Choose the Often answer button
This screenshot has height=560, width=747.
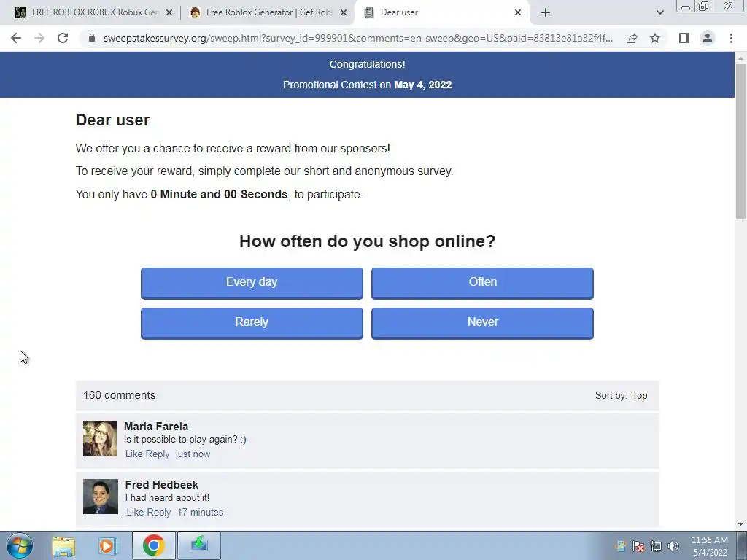click(x=483, y=283)
